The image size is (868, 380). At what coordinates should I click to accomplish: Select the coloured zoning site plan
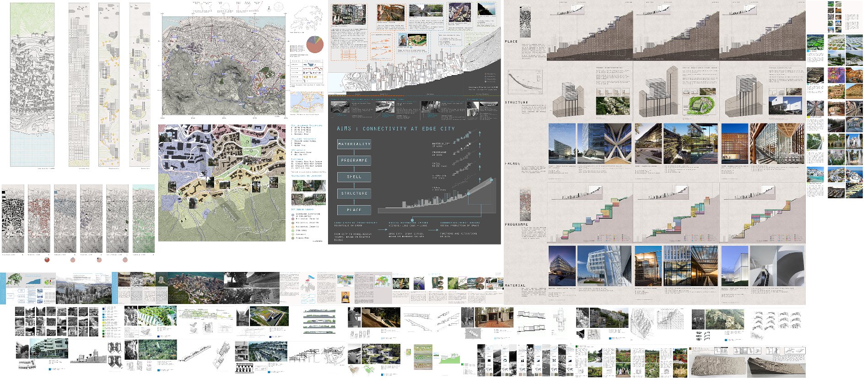(x=222, y=183)
